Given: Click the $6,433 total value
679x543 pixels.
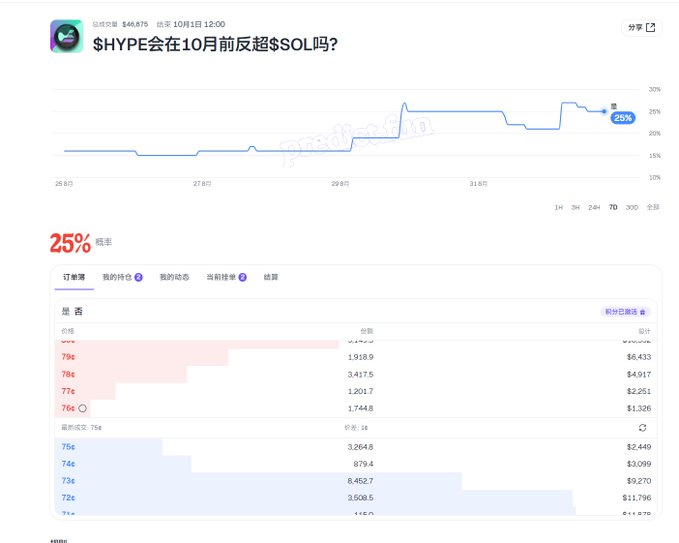Looking at the screenshot, I should click(x=639, y=357).
